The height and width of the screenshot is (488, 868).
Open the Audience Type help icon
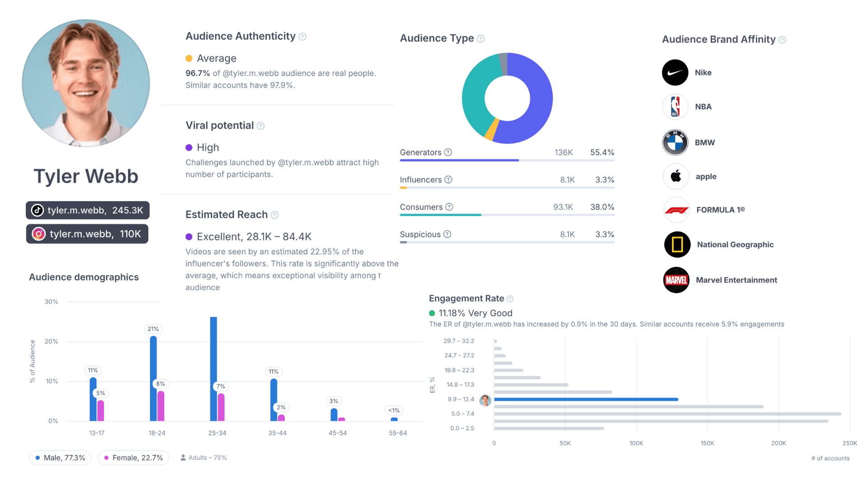pyautogui.click(x=481, y=39)
